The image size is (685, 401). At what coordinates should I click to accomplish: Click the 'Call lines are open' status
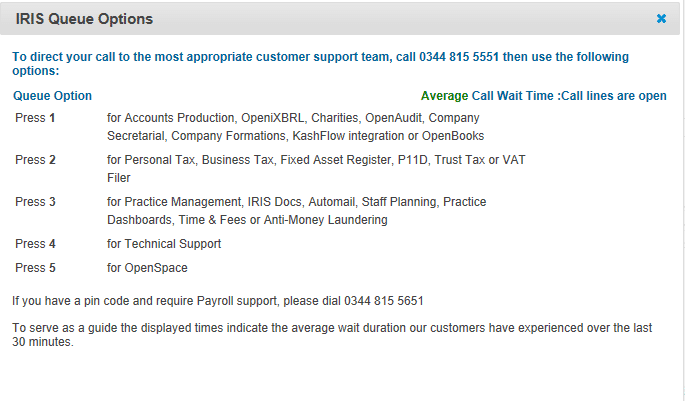pos(614,96)
